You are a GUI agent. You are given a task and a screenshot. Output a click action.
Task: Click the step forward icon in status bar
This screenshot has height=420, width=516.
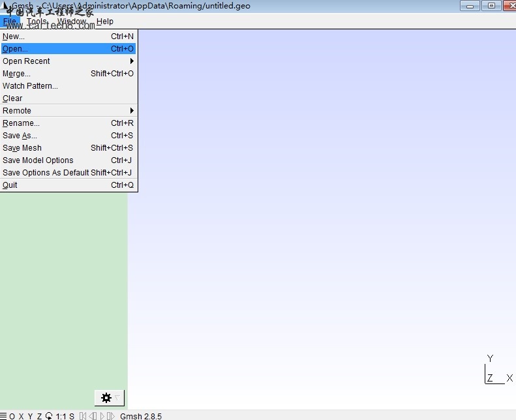point(111,416)
